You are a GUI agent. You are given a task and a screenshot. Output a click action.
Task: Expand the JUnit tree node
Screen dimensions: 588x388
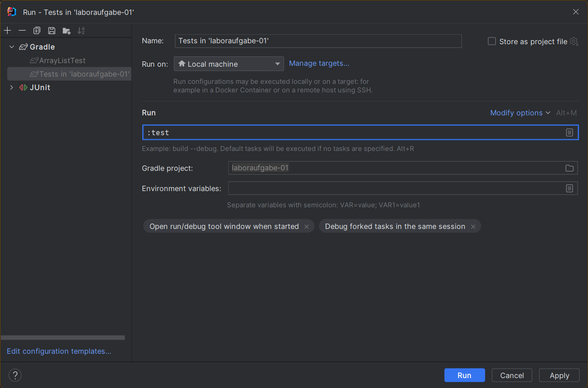12,87
